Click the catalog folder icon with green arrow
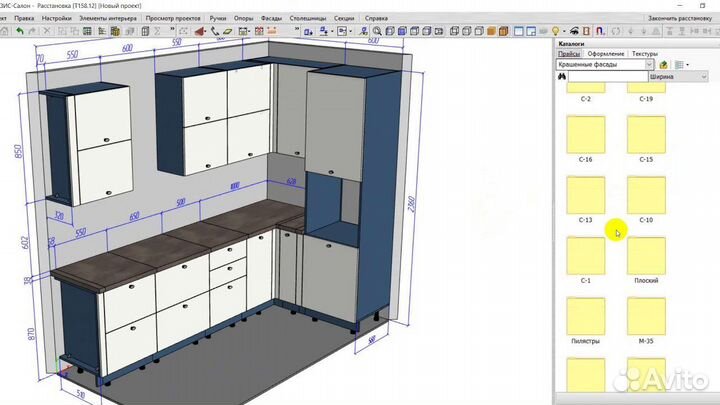720x405 pixels. coord(664,65)
